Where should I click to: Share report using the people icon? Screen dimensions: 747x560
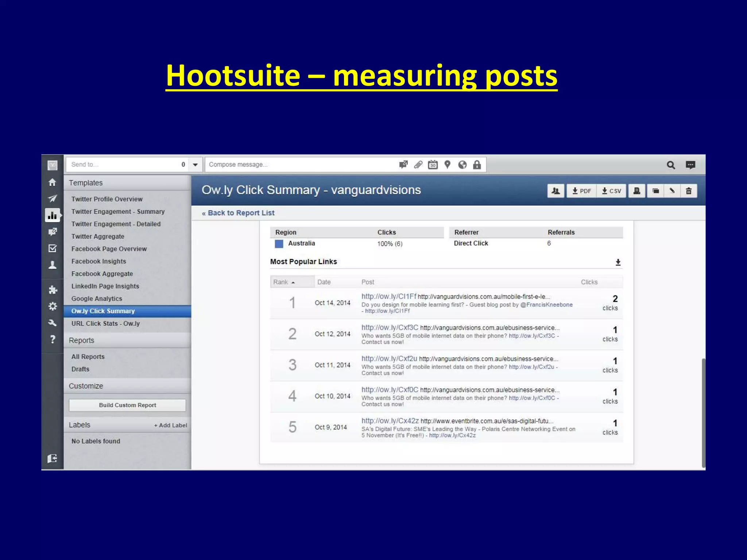point(556,191)
